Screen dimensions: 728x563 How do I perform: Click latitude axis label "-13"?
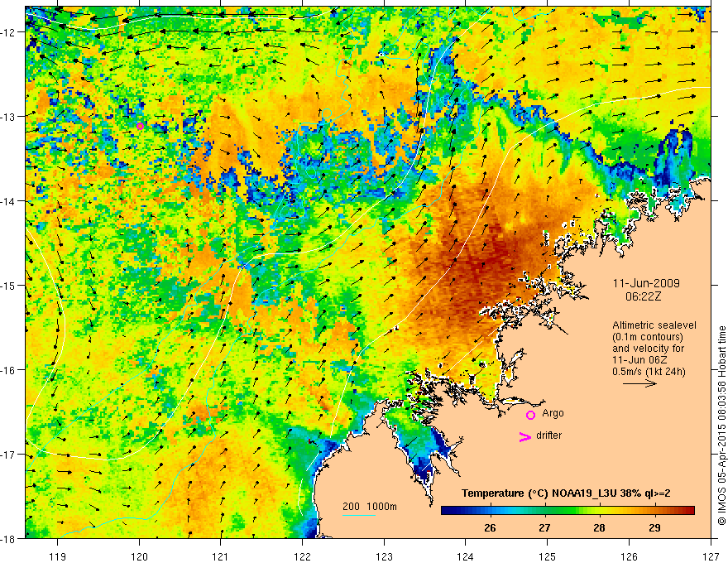pos(9,117)
